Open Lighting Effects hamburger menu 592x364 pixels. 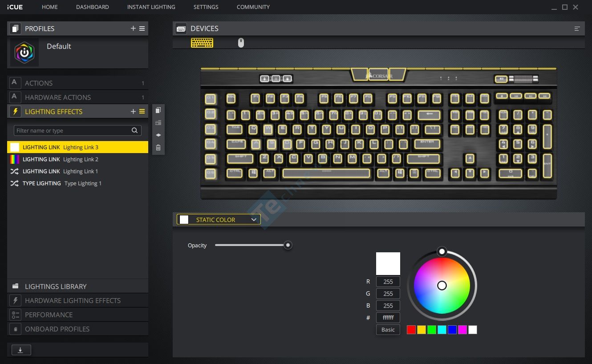[142, 112]
